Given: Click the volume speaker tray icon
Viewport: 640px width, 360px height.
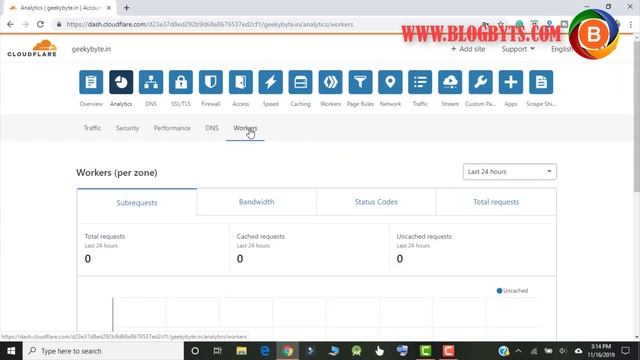Looking at the screenshot, I should pyautogui.click(x=563, y=351).
